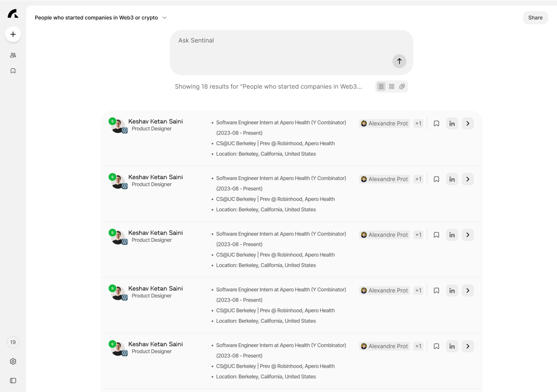Open Alexandre Prot chip in fourth result
Screen dimensions: 557x392
point(385,291)
